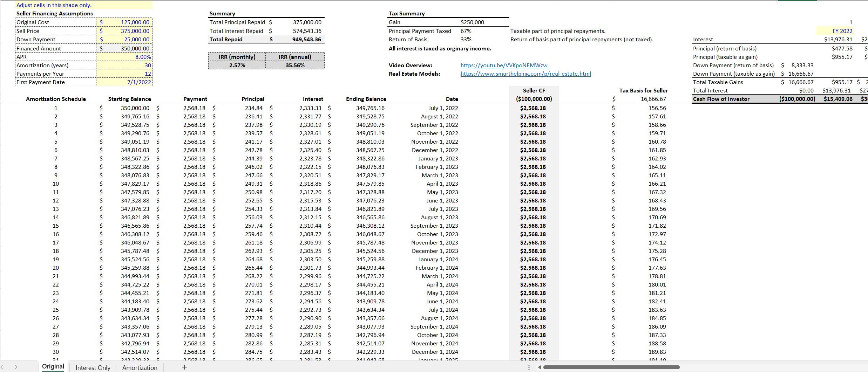
Task: Select Total Repaid amount 949,543.36
Action: pyautogui.click(x=296, y=39)
